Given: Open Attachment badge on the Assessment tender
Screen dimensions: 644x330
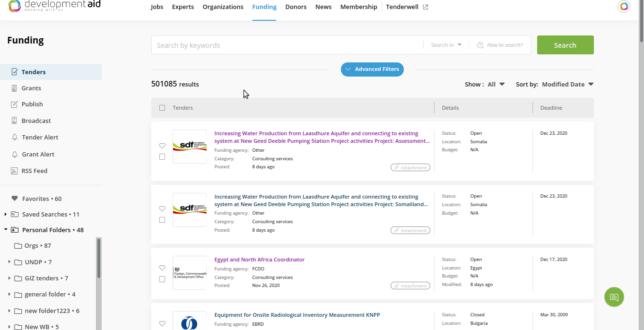Looking at the screenshot, I should tap(410, 167).
